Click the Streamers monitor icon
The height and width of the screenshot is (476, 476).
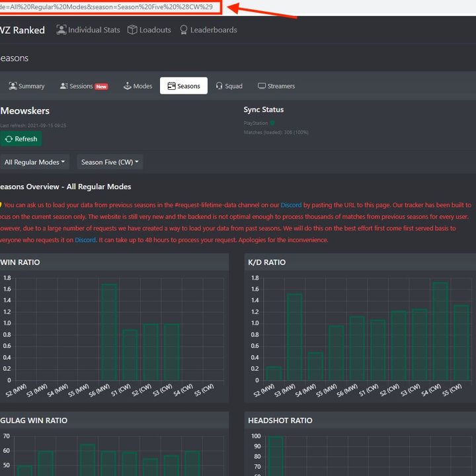click(x=262, y=86)
